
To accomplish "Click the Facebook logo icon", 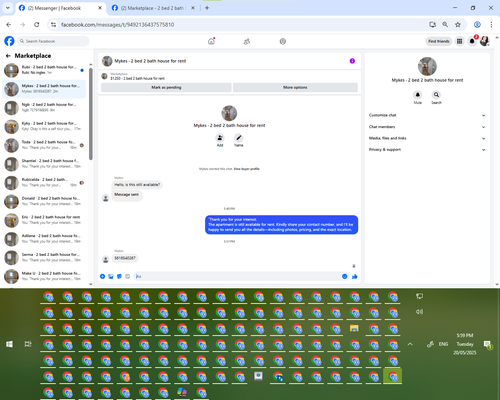I will click(x=9, y=41).
